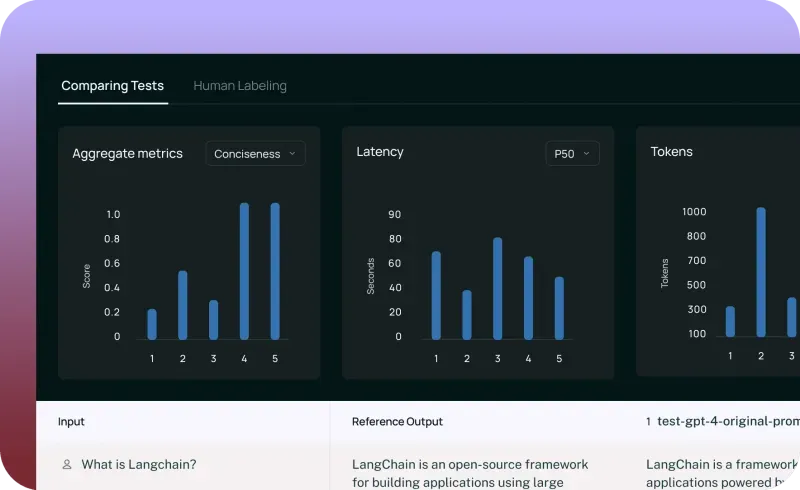This screenshot has width=800, height=490.
Task: Click the 90 label on Seconds axis
Action: tap(394, 214)
